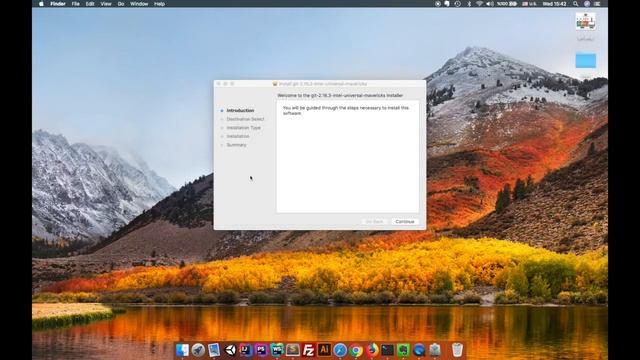Open Spotlight search magnifier

(576, 4)
